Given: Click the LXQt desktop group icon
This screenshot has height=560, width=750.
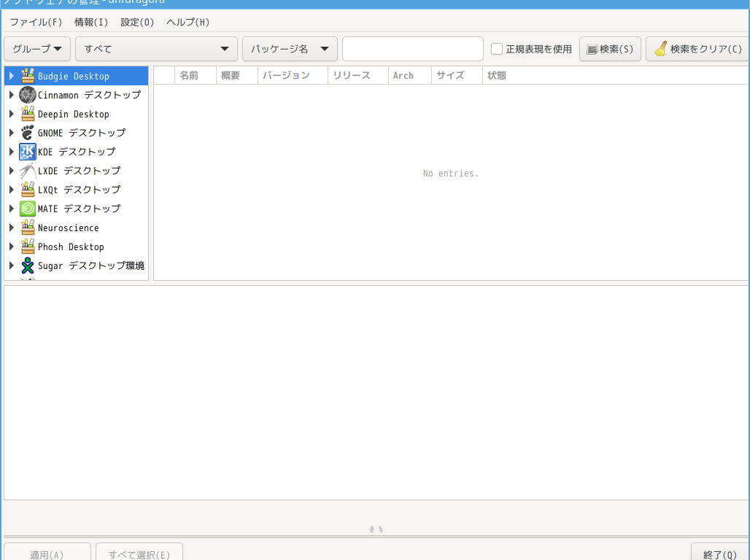Looking at the screenshot, I should coord(28,190).
